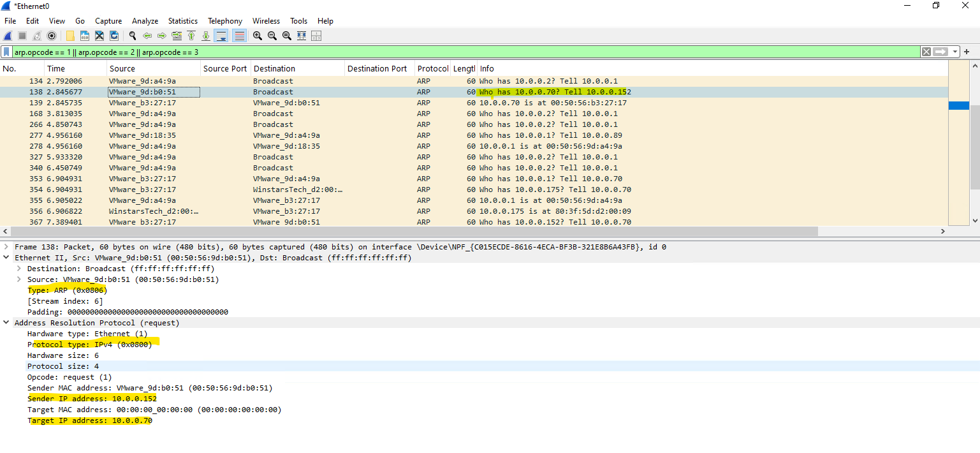The width and height of the screenshot is (980, 453).
Task: Clear the display filter with X button
Action: pos(926,52)
